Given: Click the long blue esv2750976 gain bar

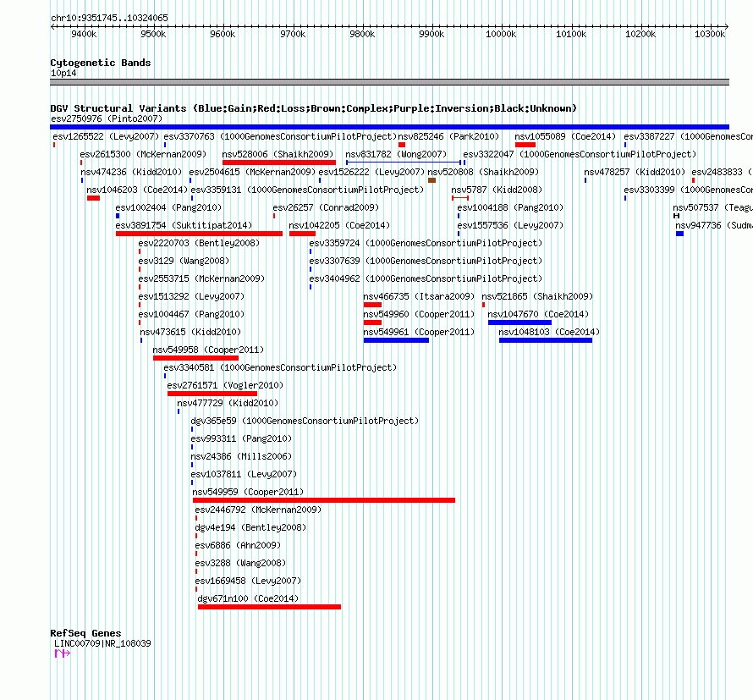Looking at the screenshot, I should (x=389, y=127).
